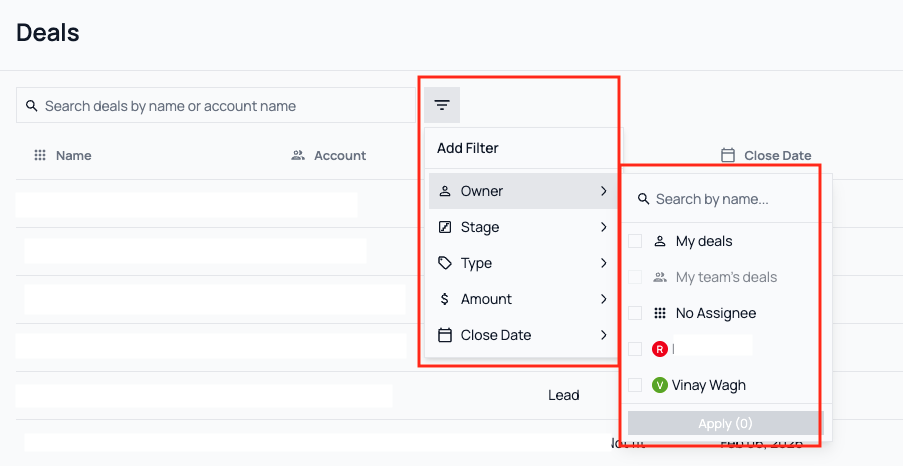This screenshot has height=466, width=903.
Task: Expand the Type submenu chevron
Action: point(604,263)
